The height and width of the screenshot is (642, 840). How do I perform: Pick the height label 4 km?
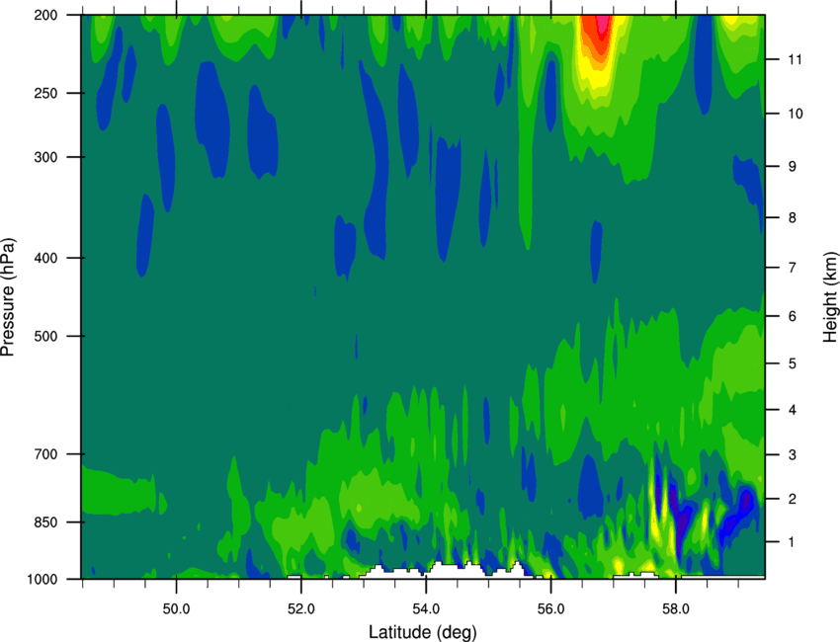[793, 410]
